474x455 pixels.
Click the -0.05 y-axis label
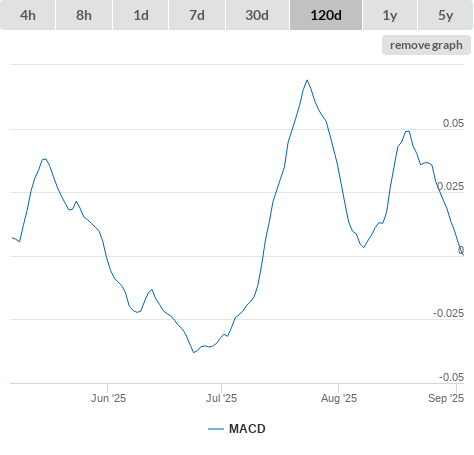[451, 377]
